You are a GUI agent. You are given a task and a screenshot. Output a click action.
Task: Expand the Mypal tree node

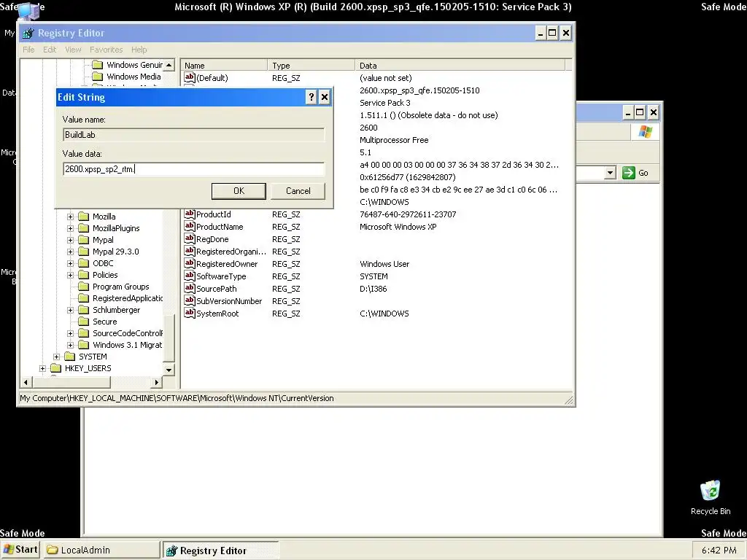point(71,240)
